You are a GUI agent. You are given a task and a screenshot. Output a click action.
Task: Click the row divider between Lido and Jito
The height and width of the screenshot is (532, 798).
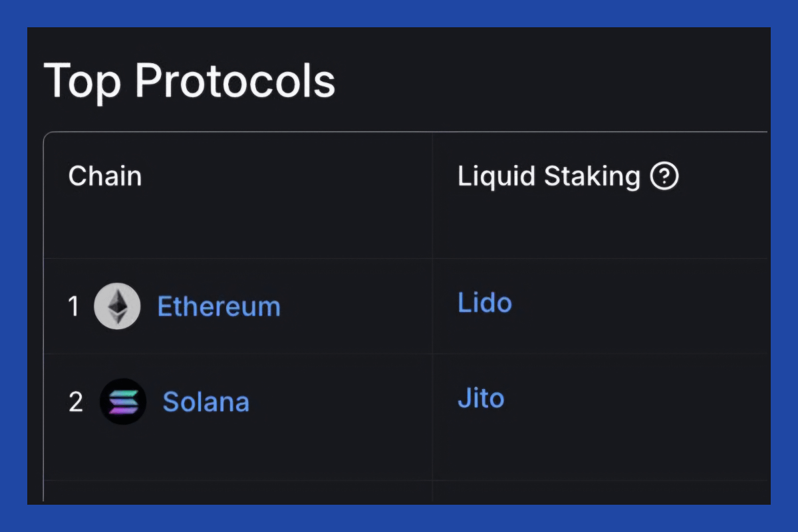coord(598,354)
